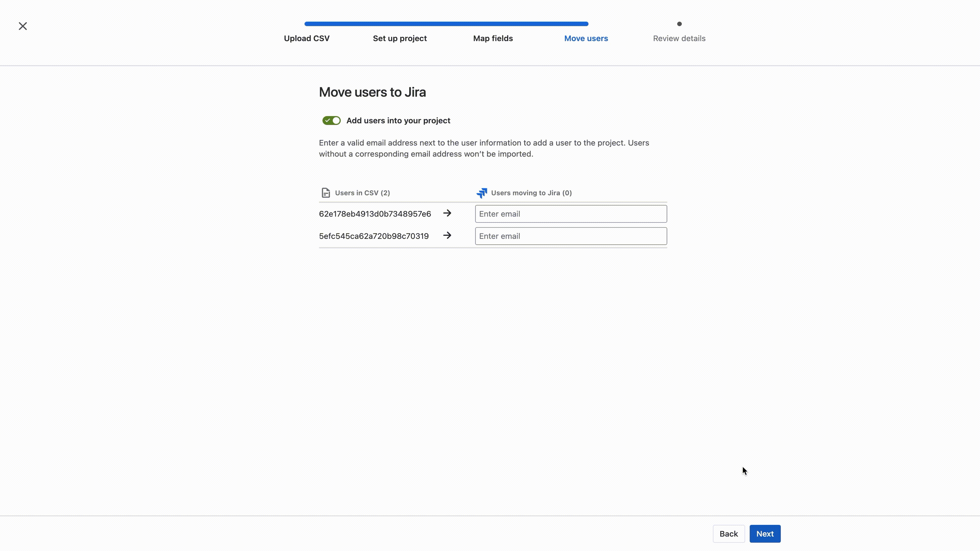The width and height of the screenshot is (980, 551).
Task: Click the email address instruction paragraph
Action: click(x=484, y=148)
